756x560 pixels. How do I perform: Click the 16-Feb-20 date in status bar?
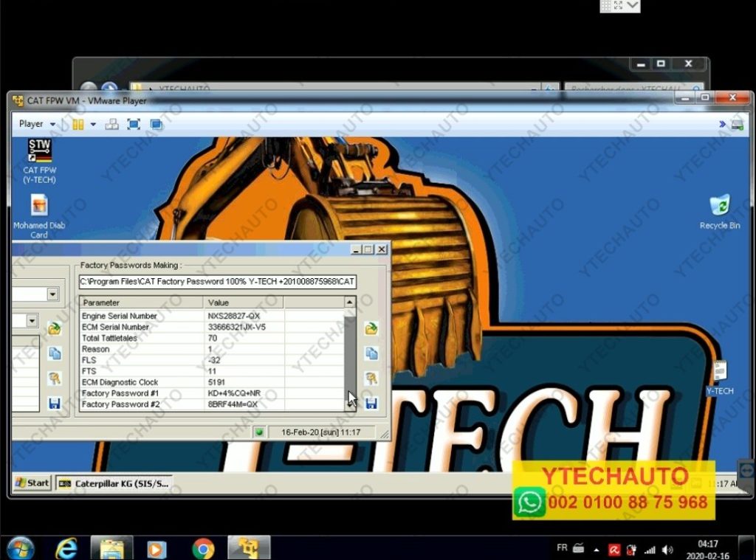(x=320, y=432)
